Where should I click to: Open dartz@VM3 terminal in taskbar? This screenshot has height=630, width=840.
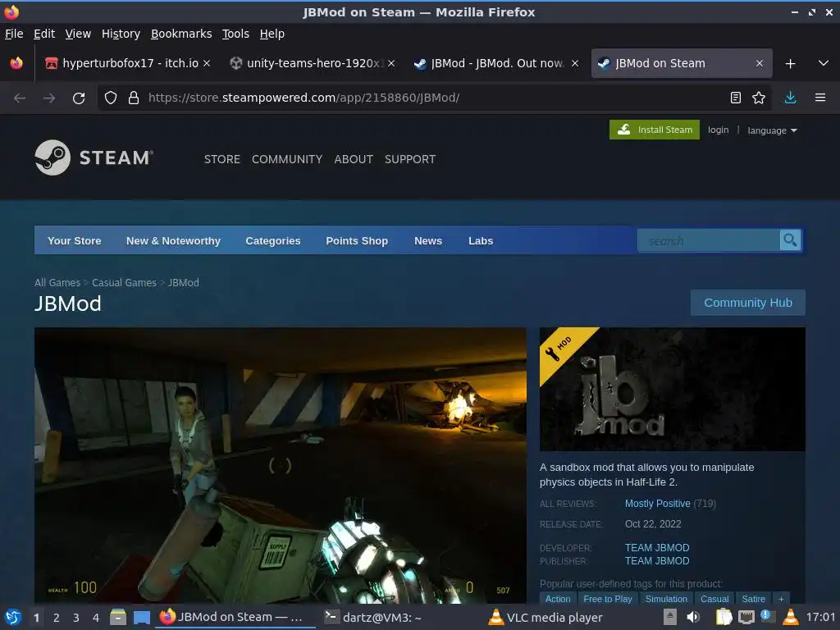click(373, 617)
